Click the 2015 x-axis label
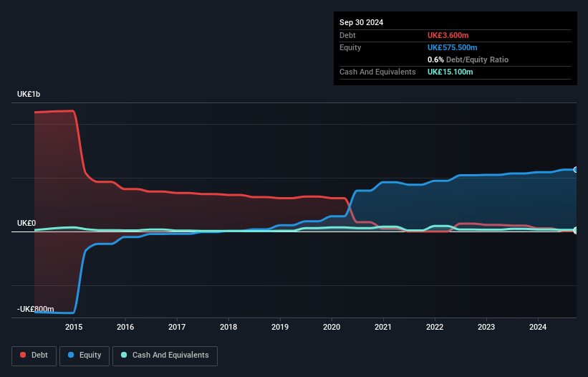588x377 pixels. click(x=74, y=327)
